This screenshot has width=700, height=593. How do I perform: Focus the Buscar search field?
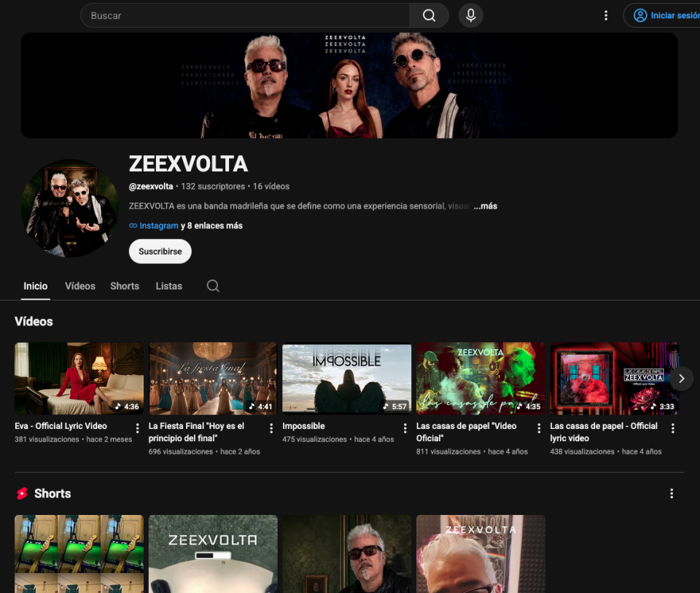pos(245,15)
